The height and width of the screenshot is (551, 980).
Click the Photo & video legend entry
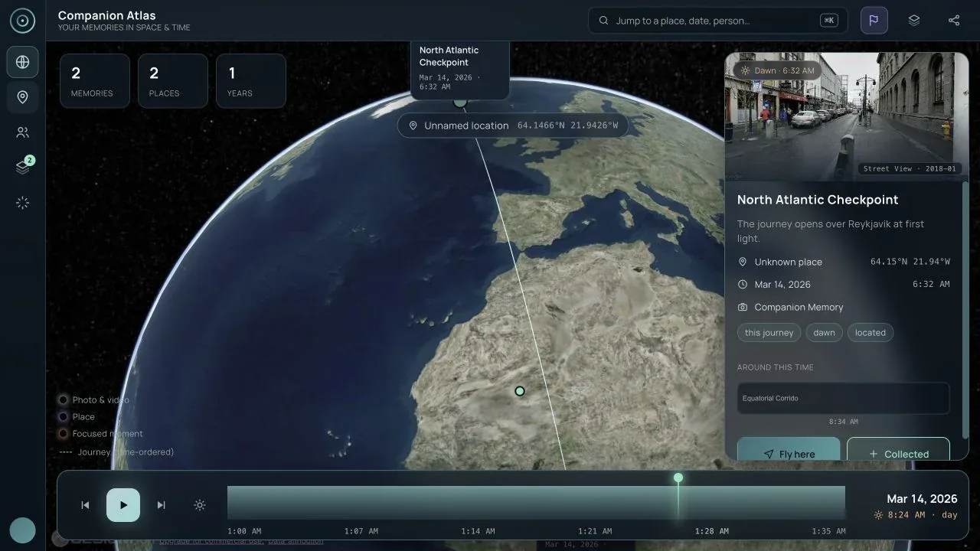tap(94, 400)
